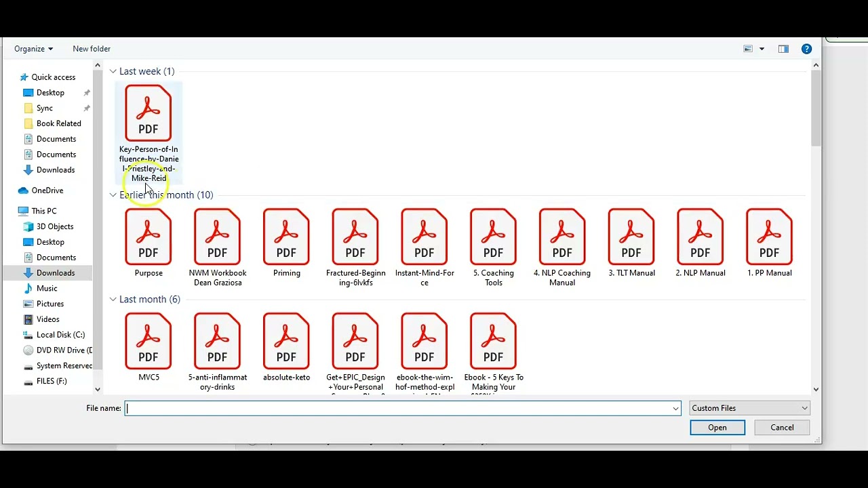This screenshot has height=488, width=868.
Task: Click the Last month (6) group header
Action: click(x=149, y=300)
